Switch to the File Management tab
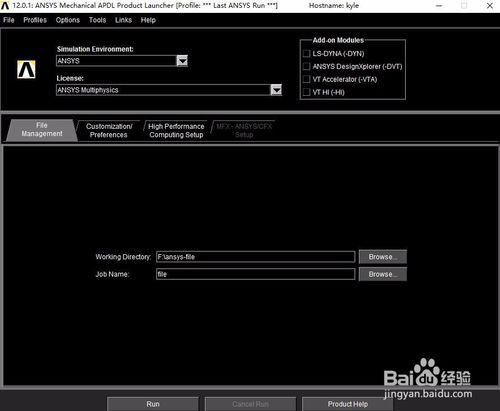 coord(42,130)
